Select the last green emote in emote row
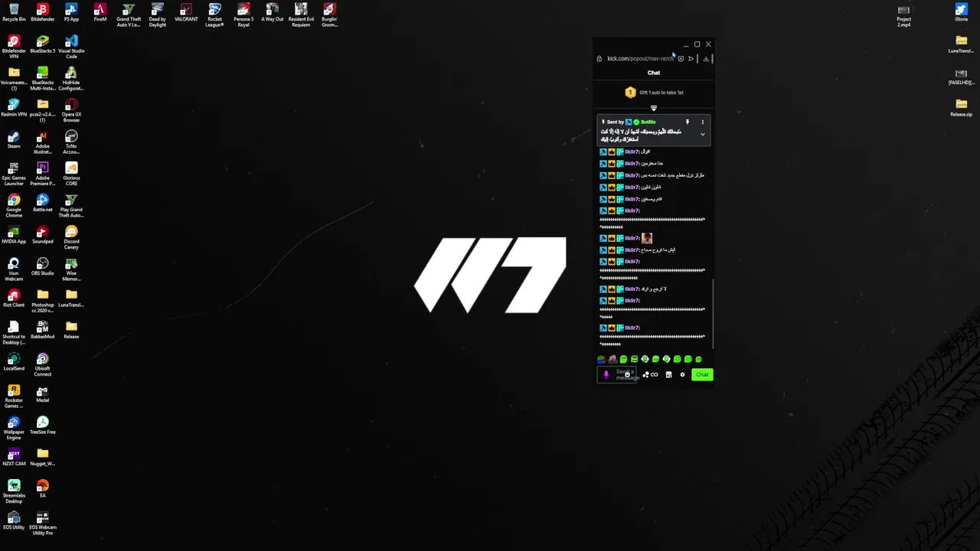The width and height of the screenshot is (980, 551). click(x=698, y=359)
